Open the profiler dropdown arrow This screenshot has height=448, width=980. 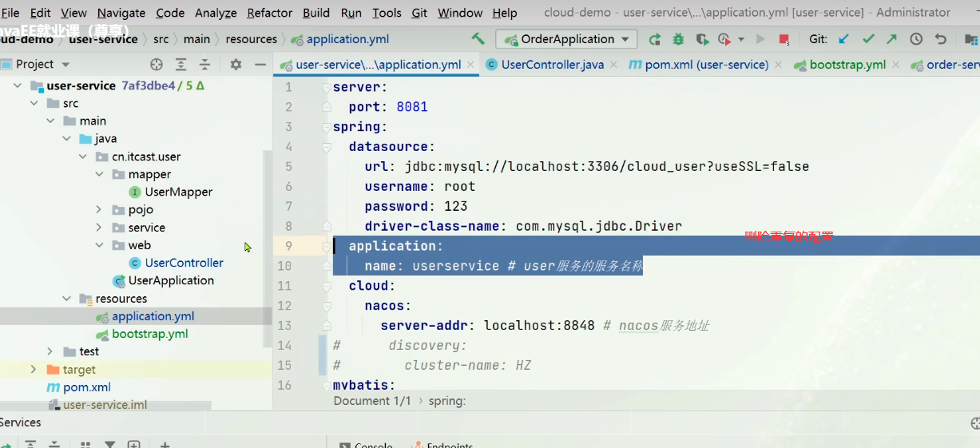[741, 39]
